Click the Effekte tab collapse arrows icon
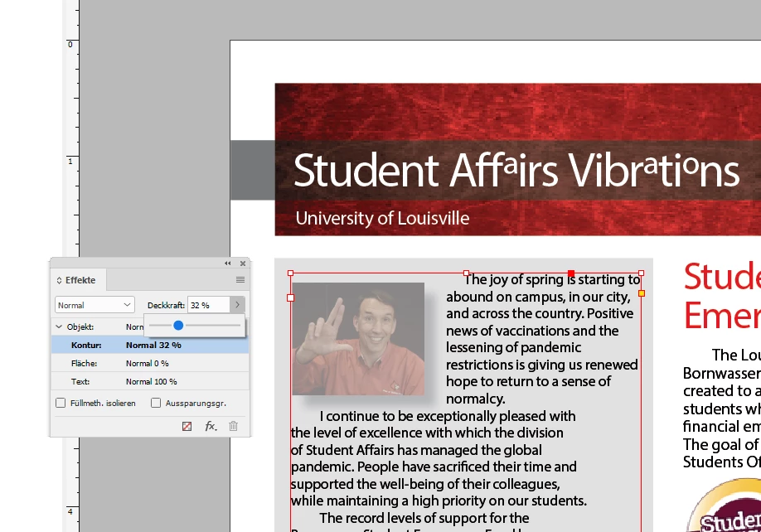This screenshot has height=532, width=761. 59,280
